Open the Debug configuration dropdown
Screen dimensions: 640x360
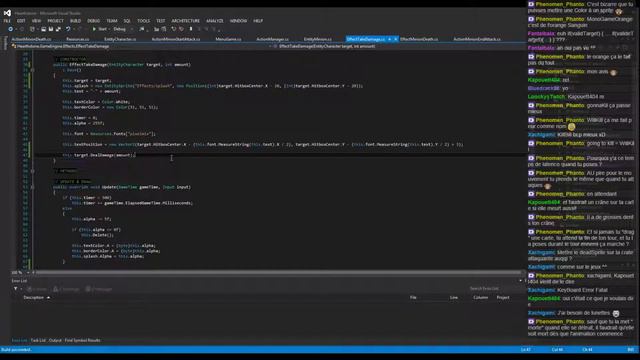(123, 29)
